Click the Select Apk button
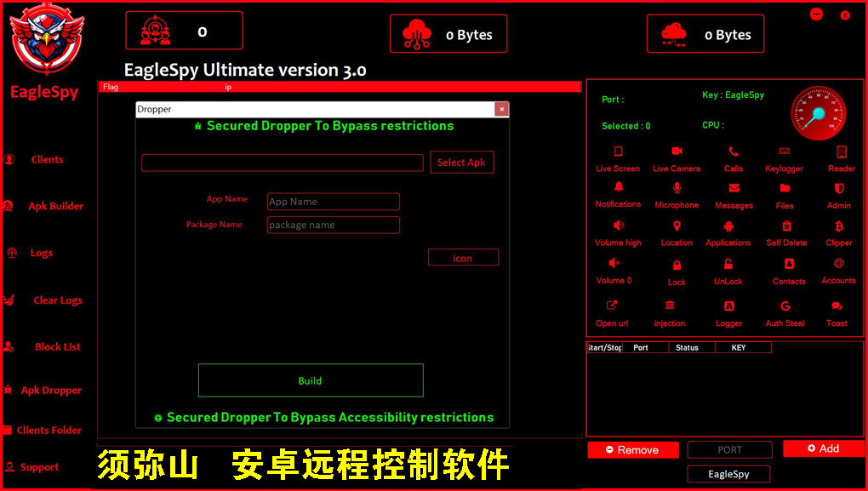 (x=462, y=163)
